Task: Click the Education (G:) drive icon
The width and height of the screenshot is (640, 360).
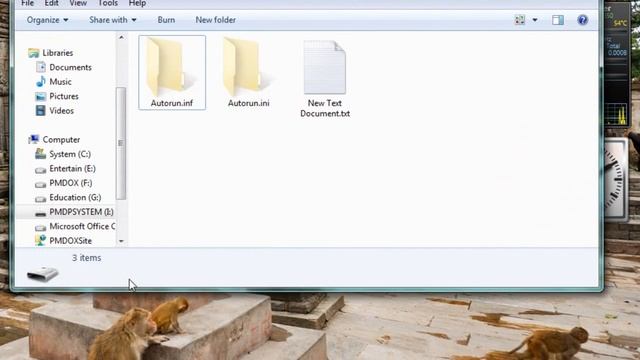Action: (x=40, y=199)
